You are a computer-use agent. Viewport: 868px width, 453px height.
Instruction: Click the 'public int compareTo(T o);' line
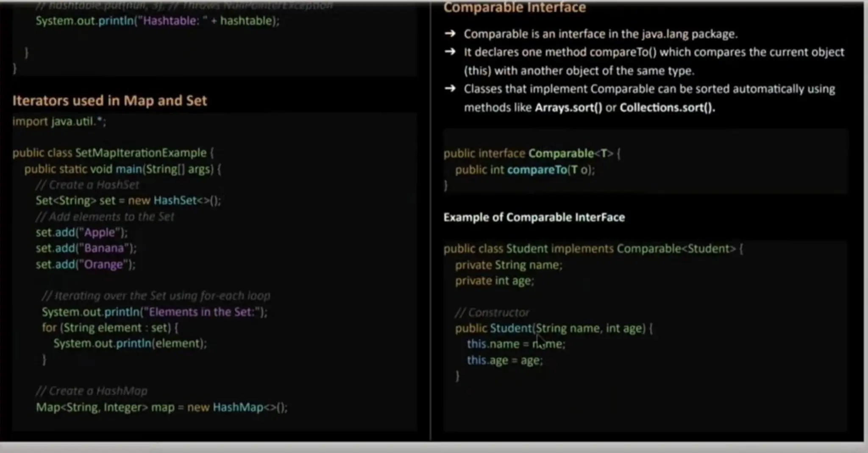coord(525,170)
